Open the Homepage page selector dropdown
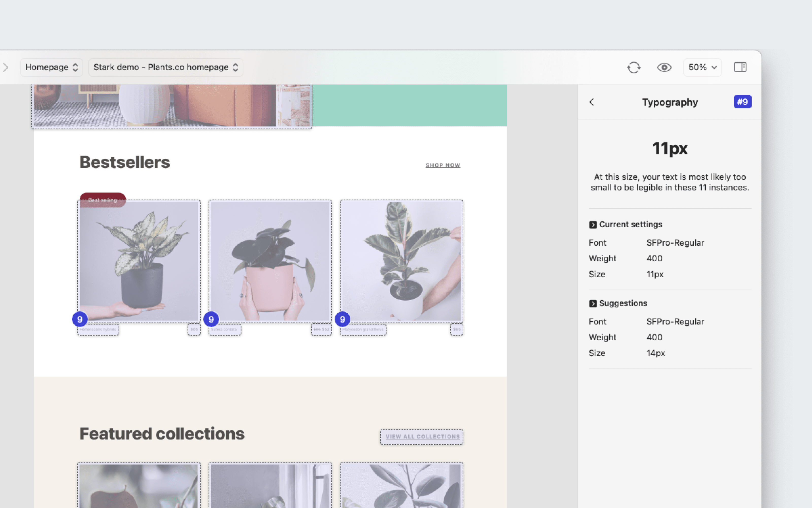 [x=51, y=67]
